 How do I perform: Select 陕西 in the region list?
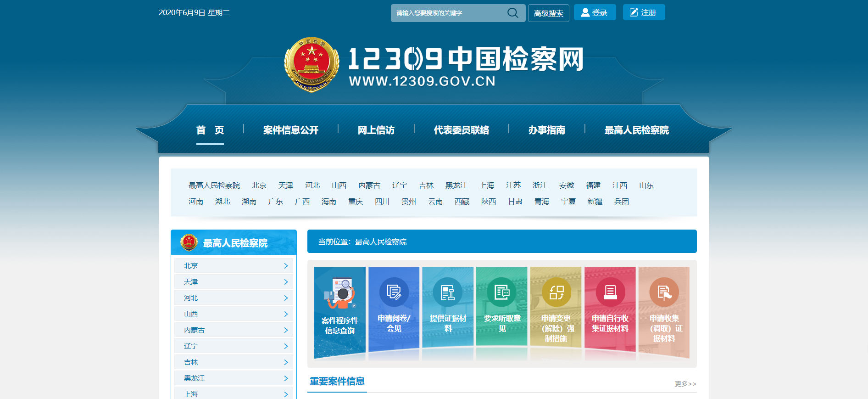click(489, 202)
